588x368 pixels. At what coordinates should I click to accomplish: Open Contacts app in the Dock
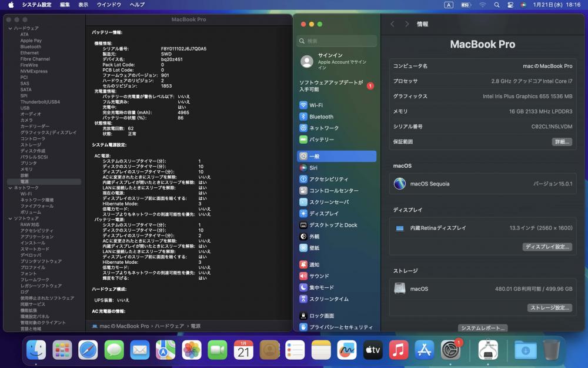[269, 350]
